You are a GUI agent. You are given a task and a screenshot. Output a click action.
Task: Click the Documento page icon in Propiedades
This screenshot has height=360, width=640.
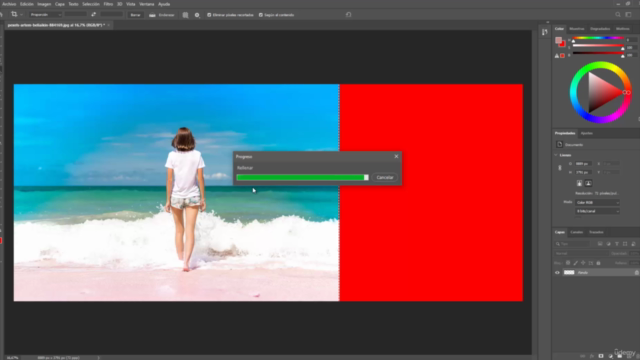tap(560, 144)
